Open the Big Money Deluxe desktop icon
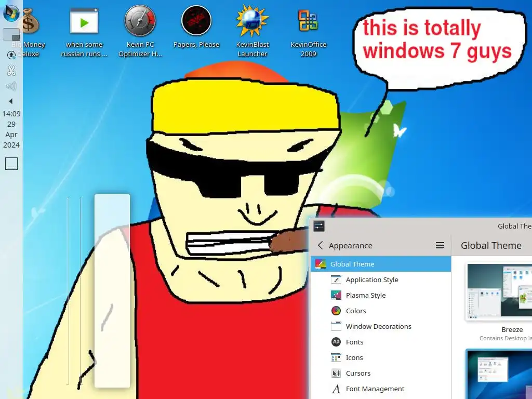Image resolution: width=532 pixels, height=399 pixels. [29, 33]
